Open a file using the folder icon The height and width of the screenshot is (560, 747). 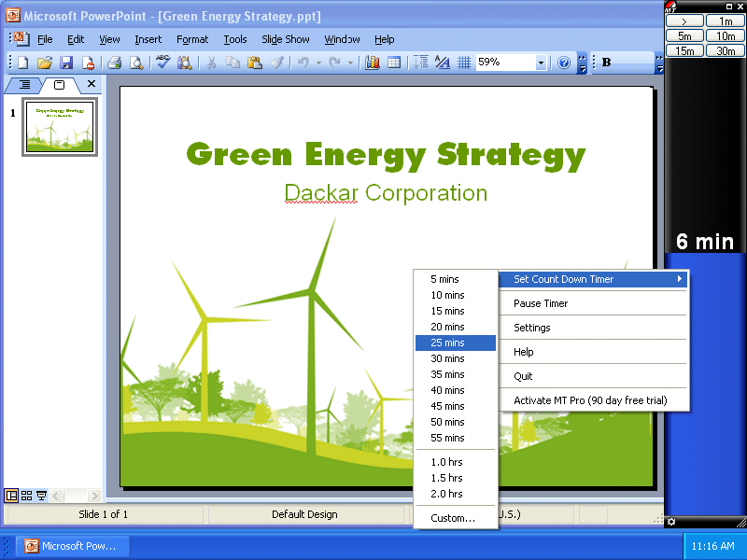[44, 63]
